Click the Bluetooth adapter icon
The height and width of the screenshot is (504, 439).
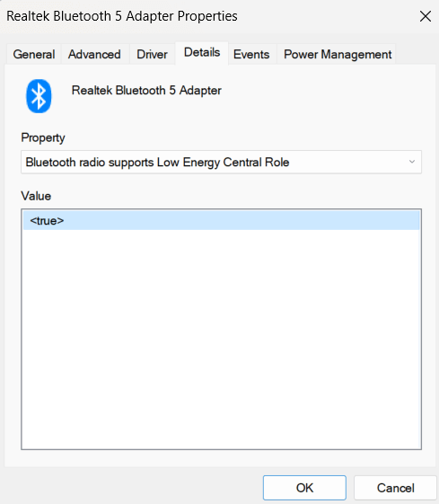(x=39, y=96)
